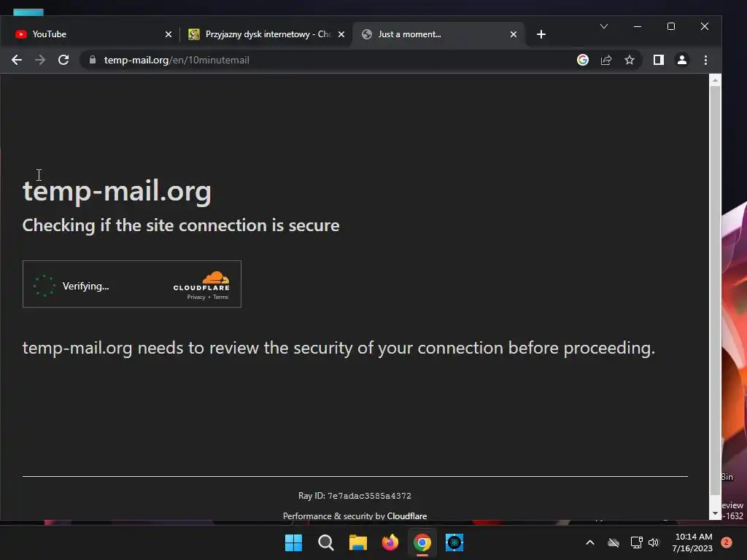
Task: Click the browser forward arrow
Action: pyautogui.click(x=40, y=60)
